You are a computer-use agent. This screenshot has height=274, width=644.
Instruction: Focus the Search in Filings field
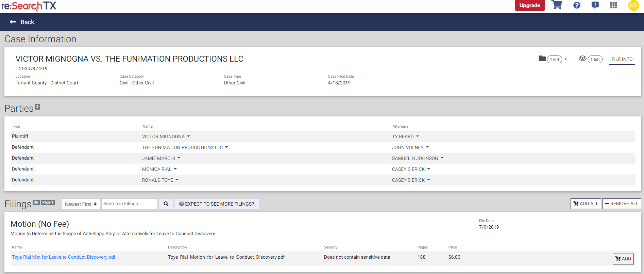tap(130, 204)
